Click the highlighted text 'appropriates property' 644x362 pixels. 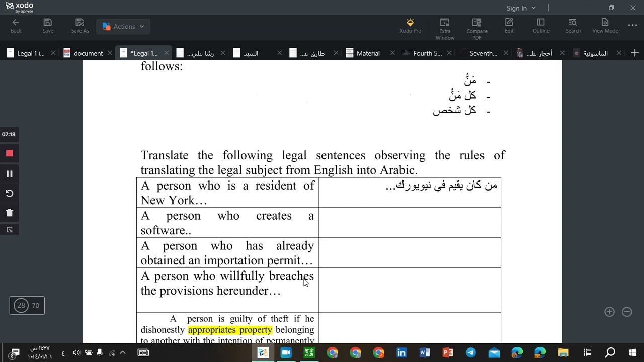click(x=230, y=330)
